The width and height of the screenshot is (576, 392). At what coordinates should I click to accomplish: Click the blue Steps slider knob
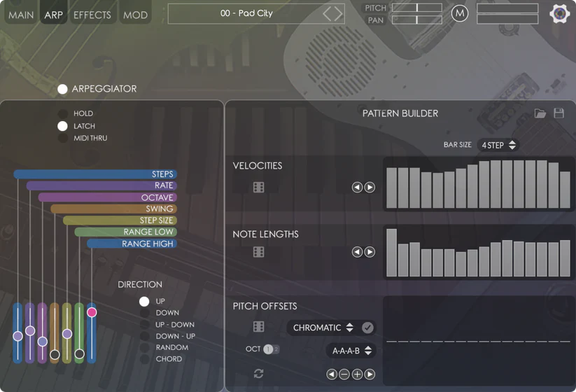17,336
